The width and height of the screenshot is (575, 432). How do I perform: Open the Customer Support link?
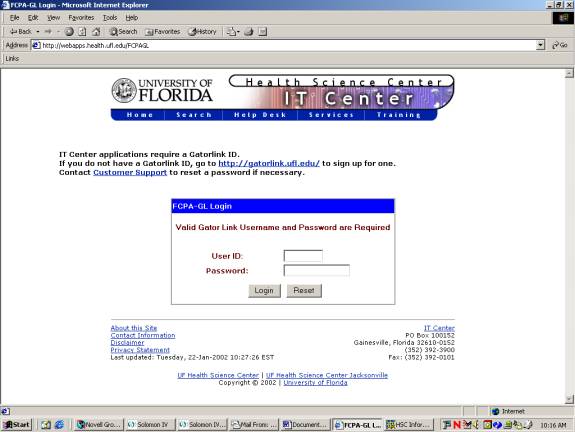point(130,172)
